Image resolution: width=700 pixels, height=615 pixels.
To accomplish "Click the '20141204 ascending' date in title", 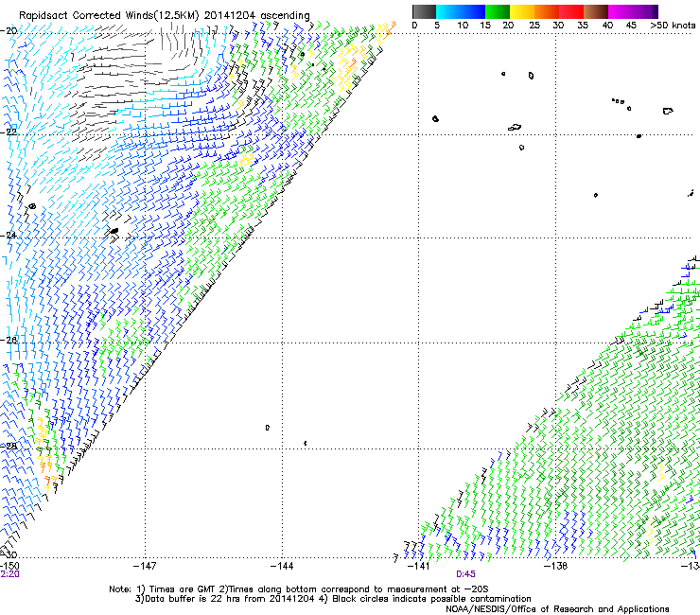I will point(256,15).
